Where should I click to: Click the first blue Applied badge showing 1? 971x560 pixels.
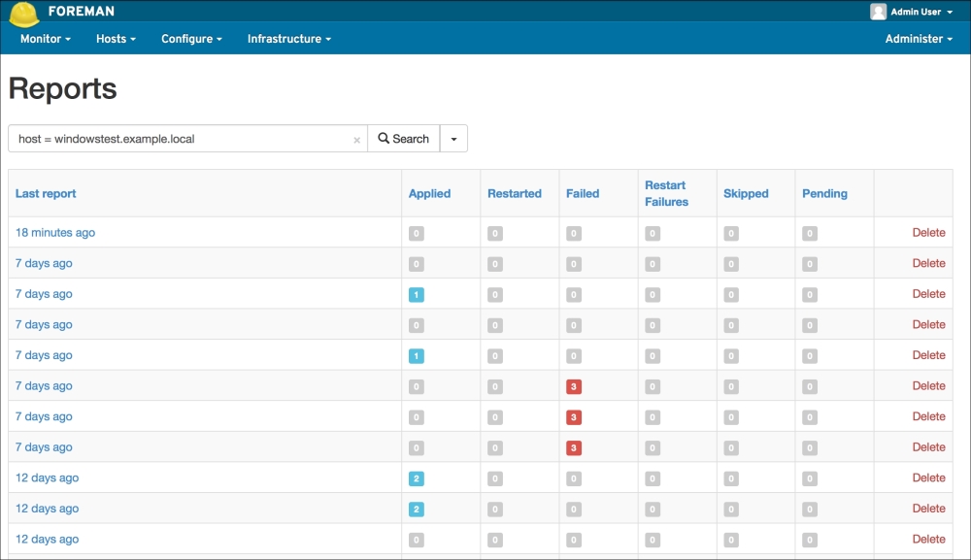click(x=417, y=294)
